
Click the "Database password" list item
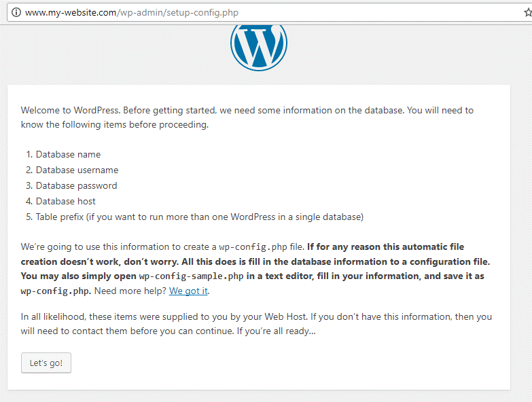coord(76,186)
